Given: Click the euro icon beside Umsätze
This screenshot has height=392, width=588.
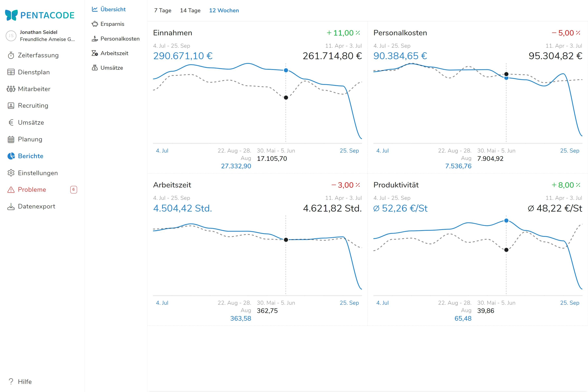Looking at the screenshot, I should pyautogui.click(x=11, y=122).
